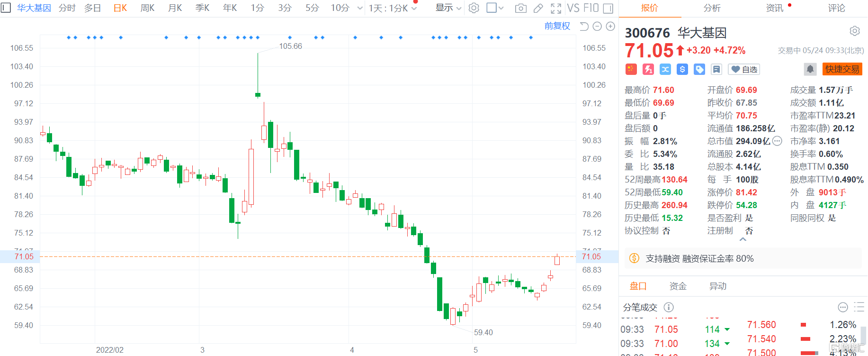Image resolution: width=868 pixels, height=356 pixels.
Task: Select the 5分 interval
Action: click(313, 8)
